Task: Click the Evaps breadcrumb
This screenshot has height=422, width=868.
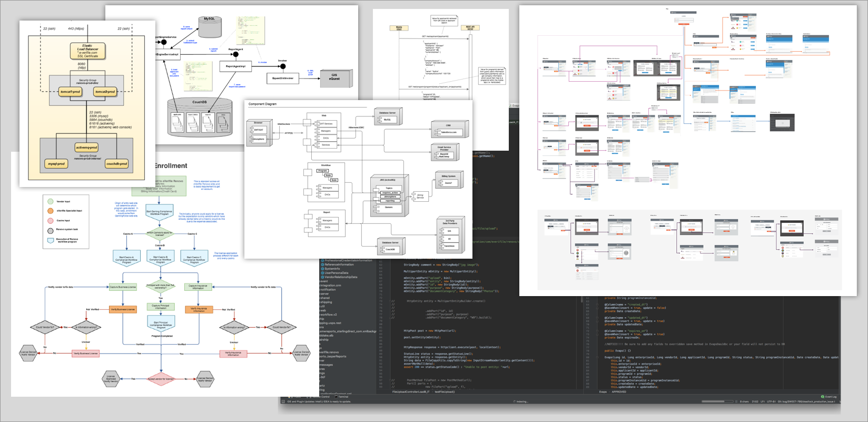Action: (x=603, y=392)
